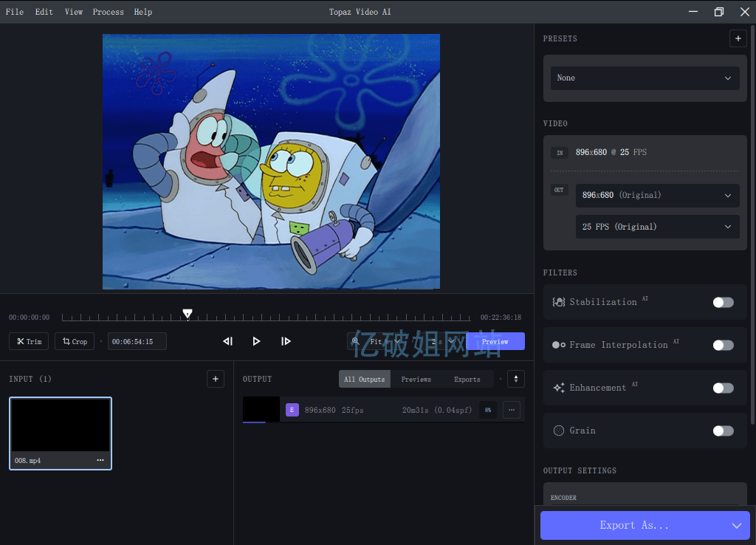756x545 pixels.
Task: Turn on the Enhancement filter
Action: pyautogui.click(x=723, y=388)
